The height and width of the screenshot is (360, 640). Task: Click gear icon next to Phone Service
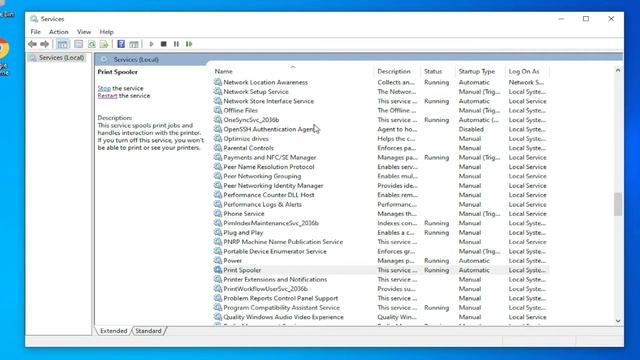[218, 213]
